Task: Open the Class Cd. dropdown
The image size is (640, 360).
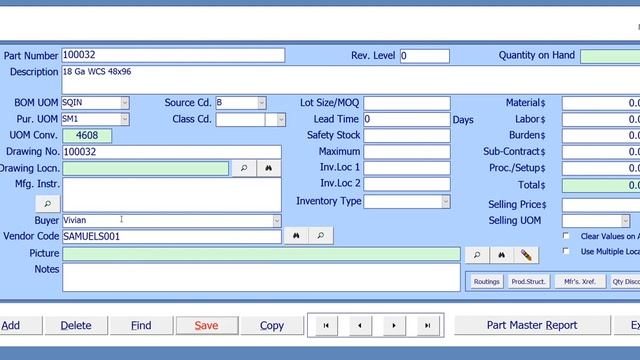Action: [x=281, y=120]
